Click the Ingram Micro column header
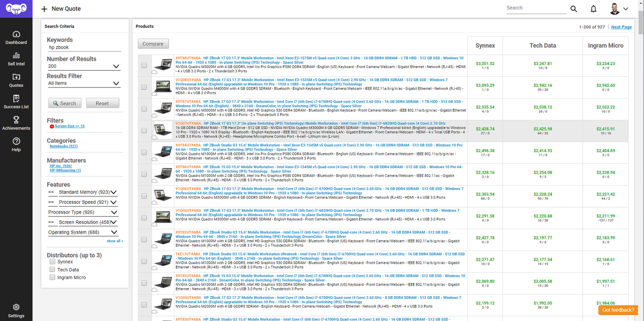 click(605, 45)
